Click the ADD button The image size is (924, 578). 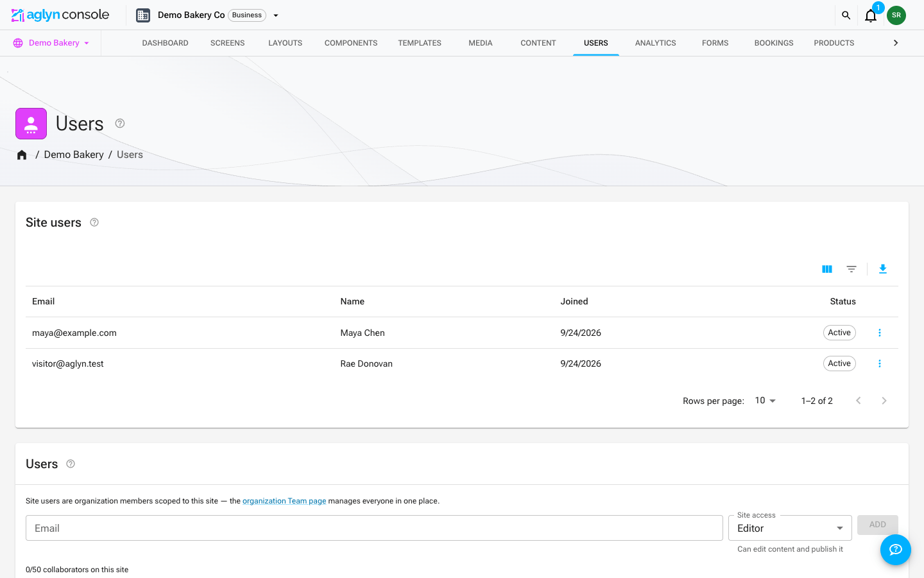pyautogui.click(x=878, y=525)
